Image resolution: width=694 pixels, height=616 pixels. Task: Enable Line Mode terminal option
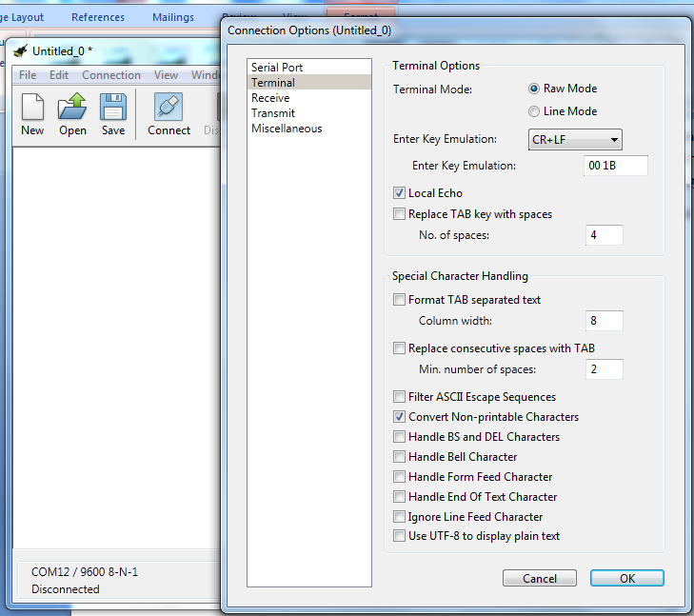(x=534, y=111)
